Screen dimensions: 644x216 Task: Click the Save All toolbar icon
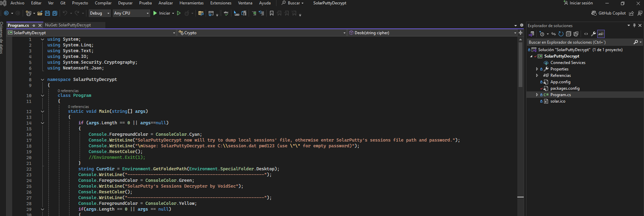55,13
